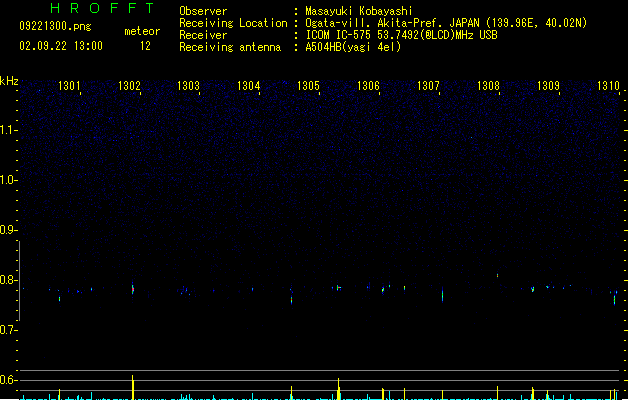Select the Ogata-vill. Akita-Pref. JAPAN location text

point(446,23)
